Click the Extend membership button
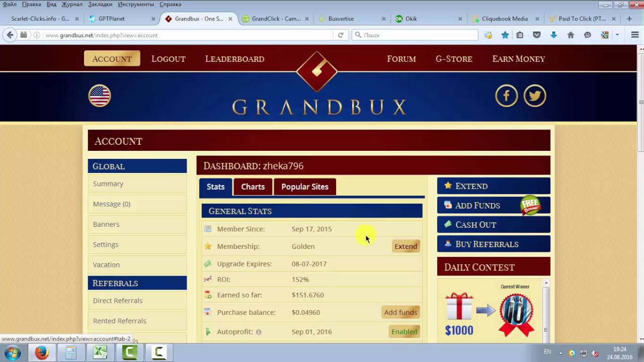 [x=406, y=246]
